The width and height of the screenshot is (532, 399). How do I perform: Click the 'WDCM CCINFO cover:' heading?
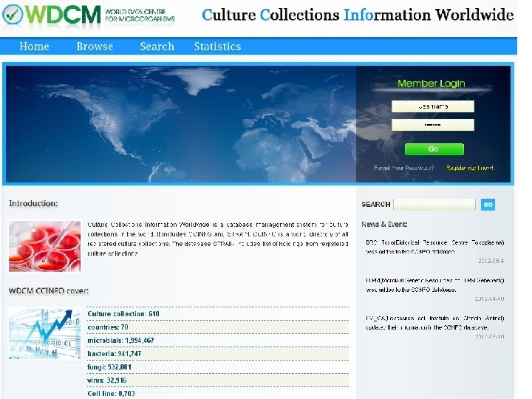click(x=49, y=291)
